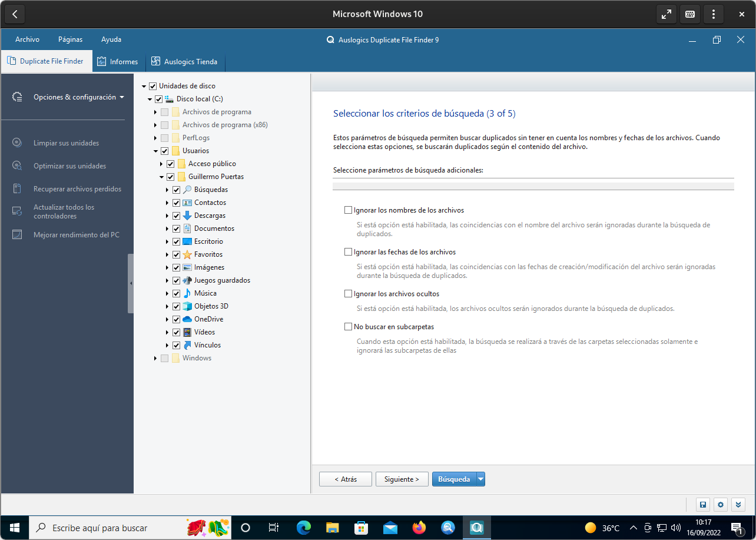Click the '< Atrás' button
This screenshot has height=540, width=756.
346,479
